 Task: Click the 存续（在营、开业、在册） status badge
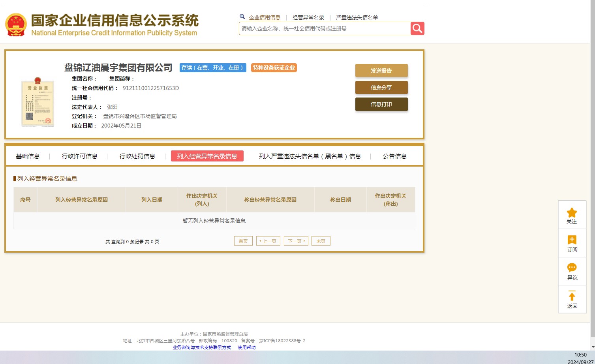point(213,68)
